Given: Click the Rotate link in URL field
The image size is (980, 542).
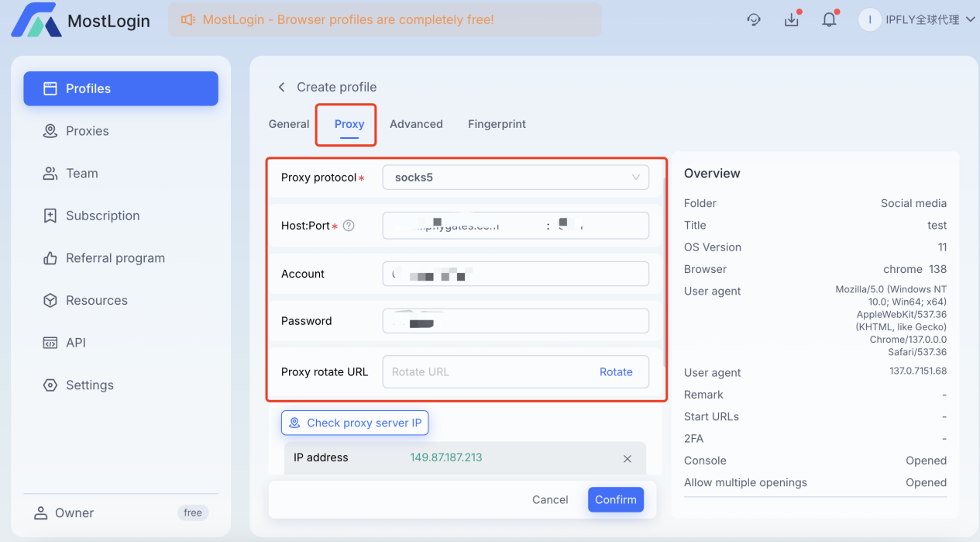Looking at the screenshot, I should click(616, 372).
